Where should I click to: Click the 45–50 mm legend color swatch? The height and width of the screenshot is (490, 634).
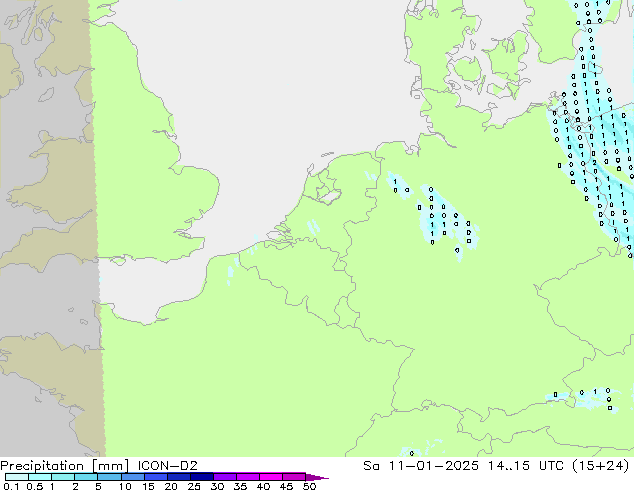[x=294, y=477]
